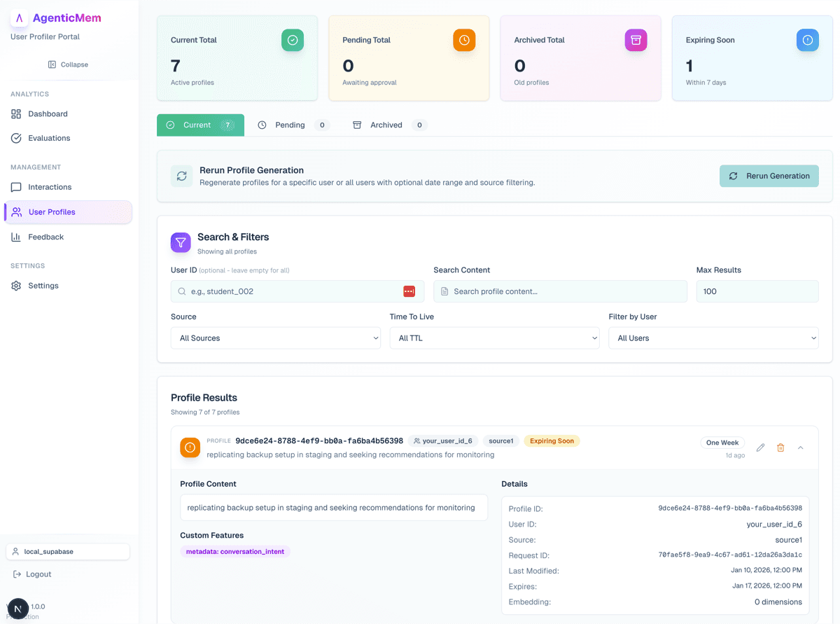Viewport: 840px width, 624px height.
Task: Click the Expiring Soon badge on the profile
Action: [x=552, y=441]
